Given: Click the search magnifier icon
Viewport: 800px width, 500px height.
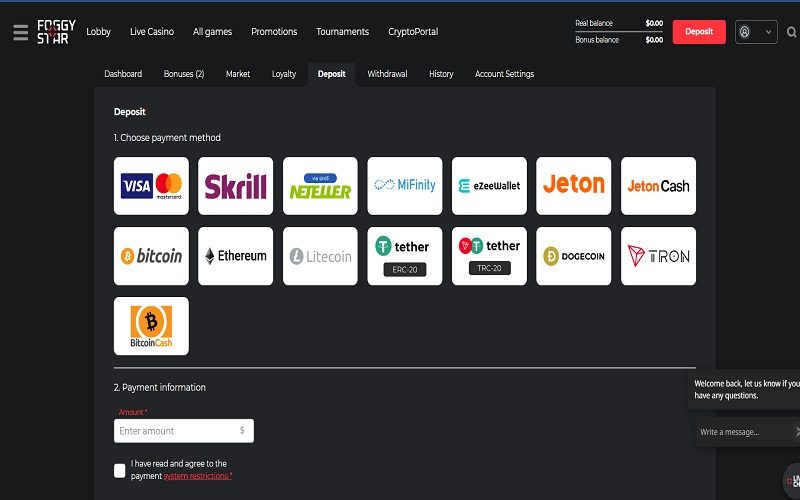Looking at the screenshot, I should [792, 32].
